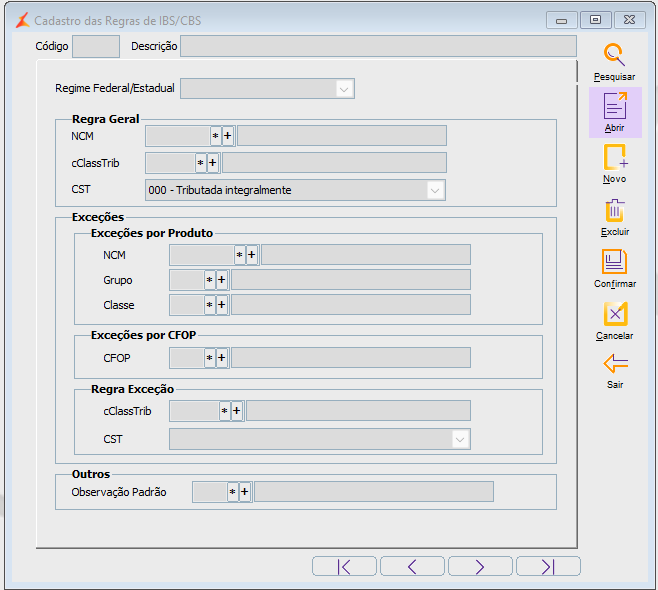The height and width of the screenshot is (590, 658).
Task: Open the Regra Exceção CST dropdown
Action: point(459,439)
